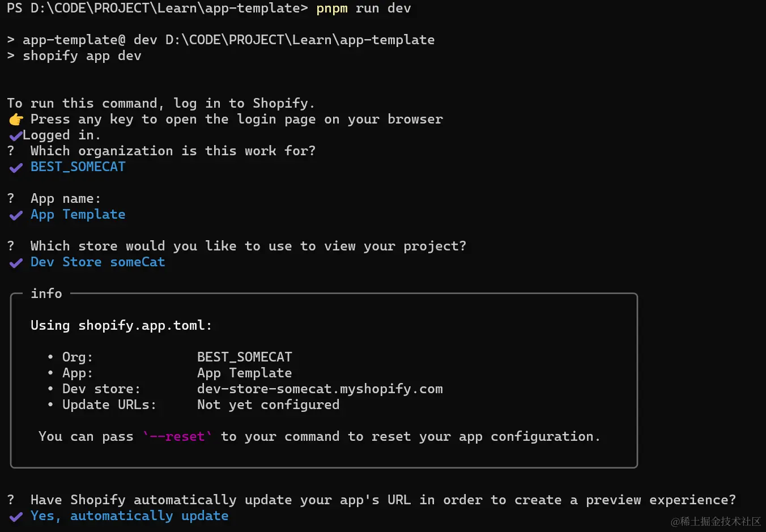Screen dimensions: 766x532
Task: Click the magenta '--reset' flag text
Action: click(177, 437)
